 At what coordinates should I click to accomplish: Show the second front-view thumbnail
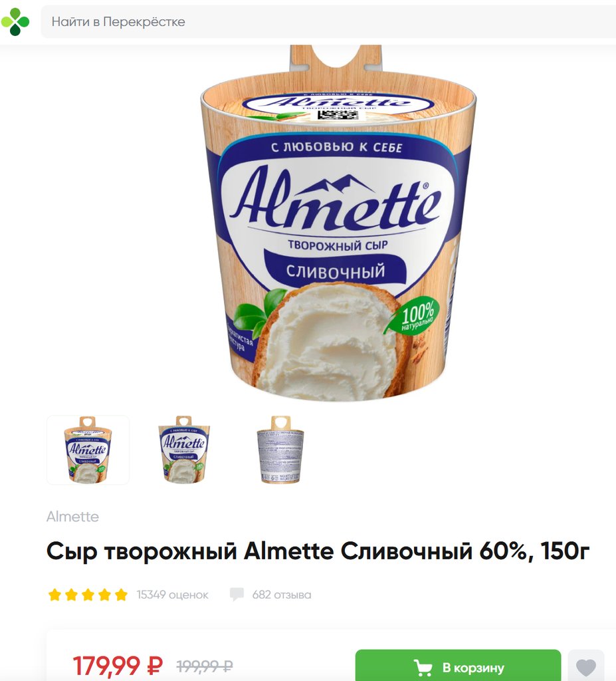[x=183, y=450]
